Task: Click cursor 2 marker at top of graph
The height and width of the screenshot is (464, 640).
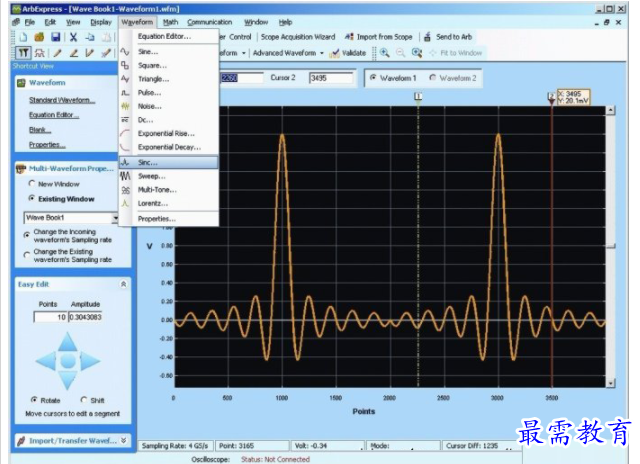Action: pyautogui.click(x=551, y=97)
